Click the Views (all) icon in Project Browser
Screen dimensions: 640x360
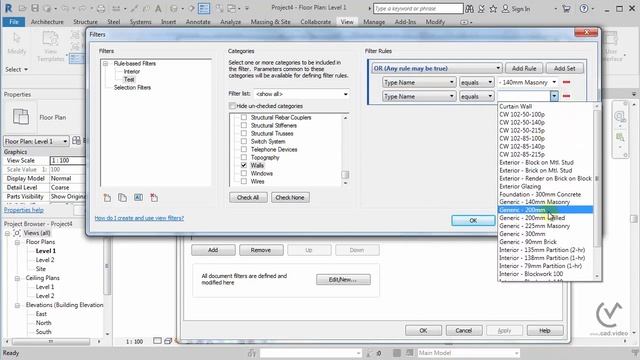[x=17, y=233]
